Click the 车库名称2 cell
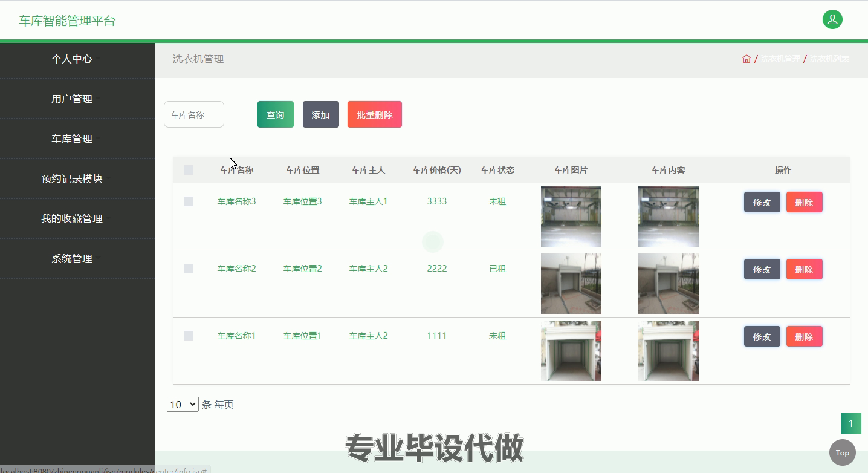This screenshot has width=868, height=473. (x=237, y=269)
